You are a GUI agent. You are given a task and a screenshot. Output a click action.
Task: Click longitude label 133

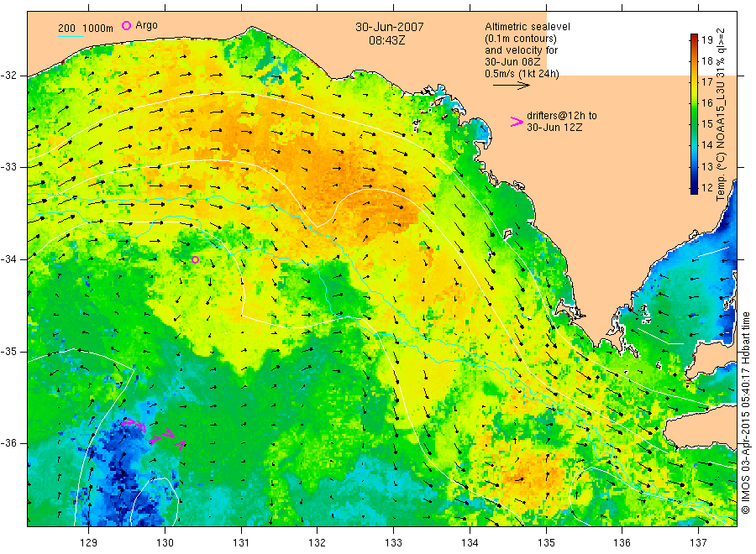point(393,543)
